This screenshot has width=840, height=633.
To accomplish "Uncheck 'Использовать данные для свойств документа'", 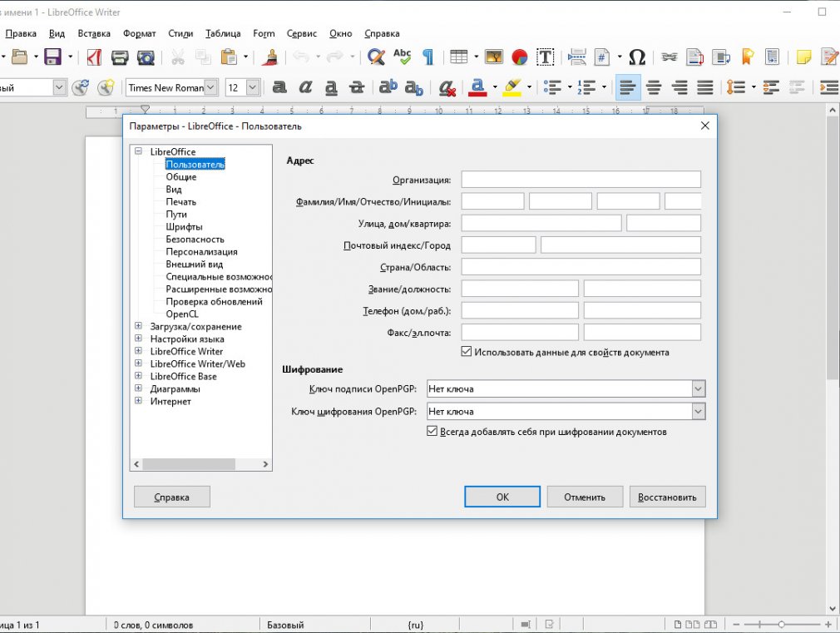I will [x=466, y=352].
